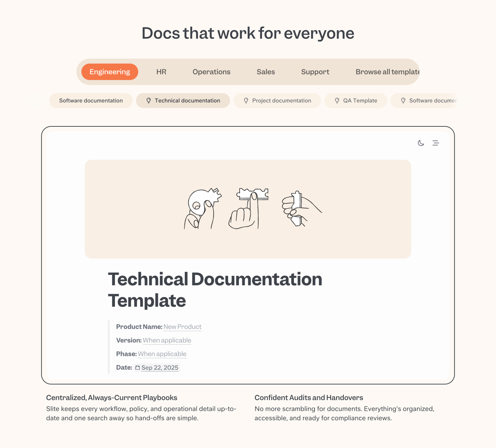
Task: Select the Operations tab
Action: [211, 71]
